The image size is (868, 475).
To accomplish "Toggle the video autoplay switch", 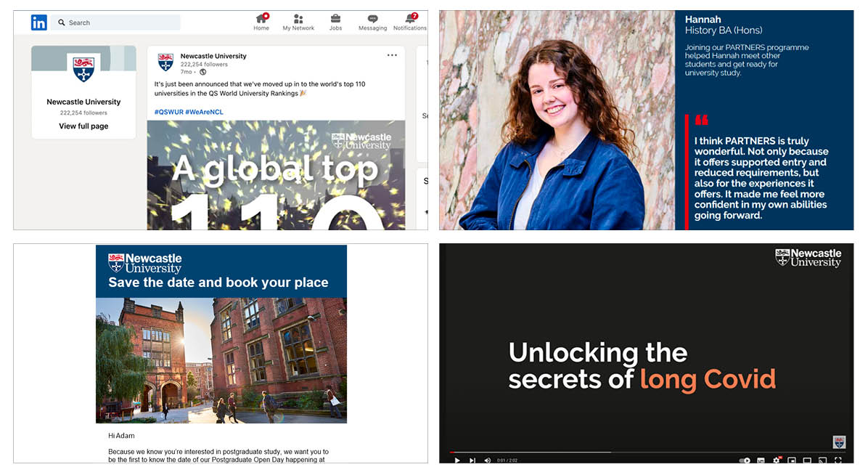I will coord(745,460).
